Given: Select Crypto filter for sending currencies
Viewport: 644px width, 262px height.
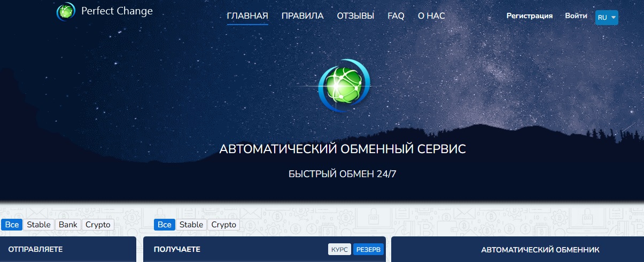Looking at the screenshot, I should tap(98, 225).
